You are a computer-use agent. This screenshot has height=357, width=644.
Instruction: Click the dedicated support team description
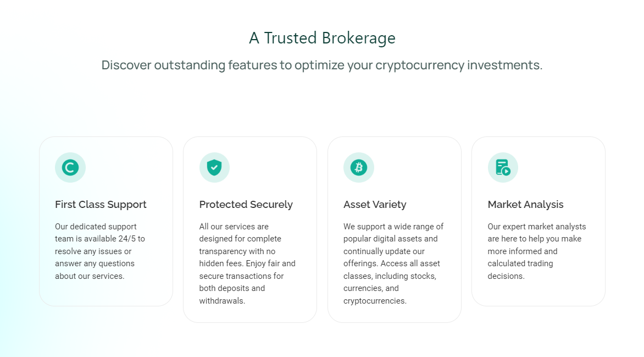pos(99,251)
